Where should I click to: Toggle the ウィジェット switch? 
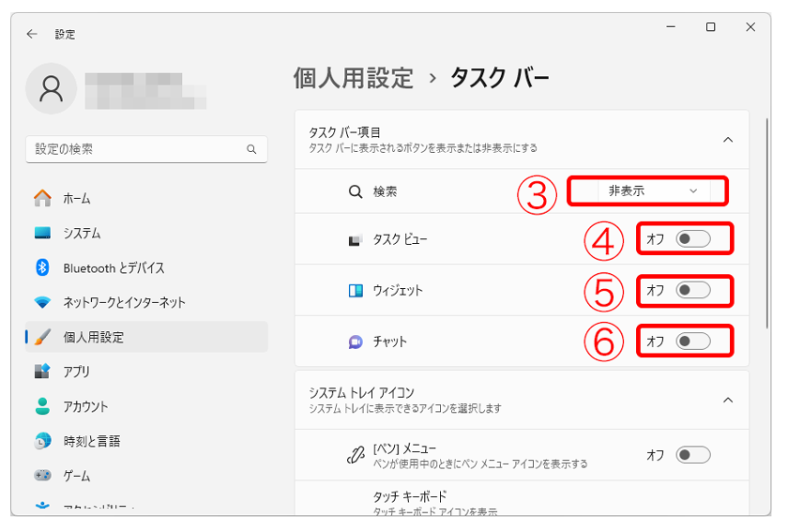pyautogui.click(x=693, y=291)
